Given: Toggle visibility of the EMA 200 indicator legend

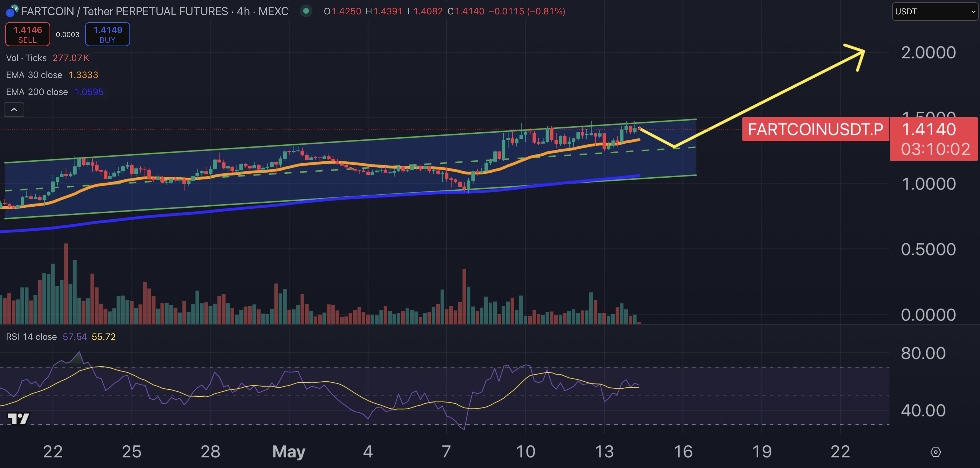Looking at the screenshot, I should pyautogui.click(x=37, y=92).
